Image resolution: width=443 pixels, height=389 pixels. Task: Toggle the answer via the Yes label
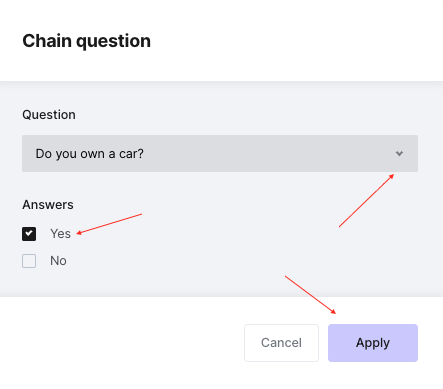(x=60, y=234)
